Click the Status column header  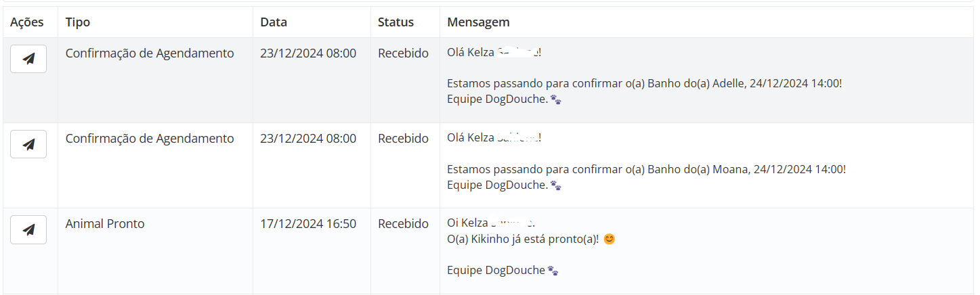396,22
